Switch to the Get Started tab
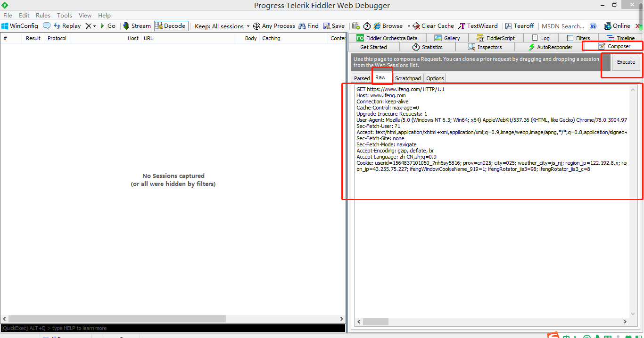Image resolution: width=644 pixels, height=338 pixels. click(x=373, y=47)
